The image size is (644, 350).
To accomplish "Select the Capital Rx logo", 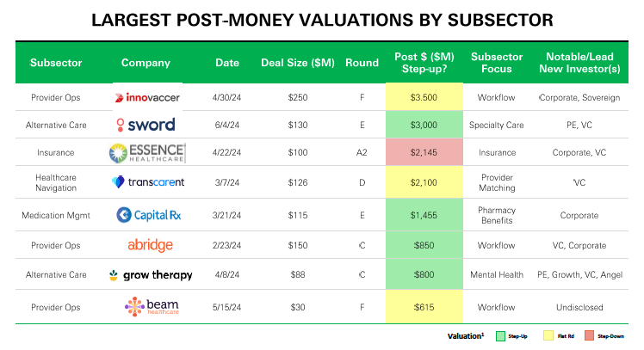I will coord(146,214).
